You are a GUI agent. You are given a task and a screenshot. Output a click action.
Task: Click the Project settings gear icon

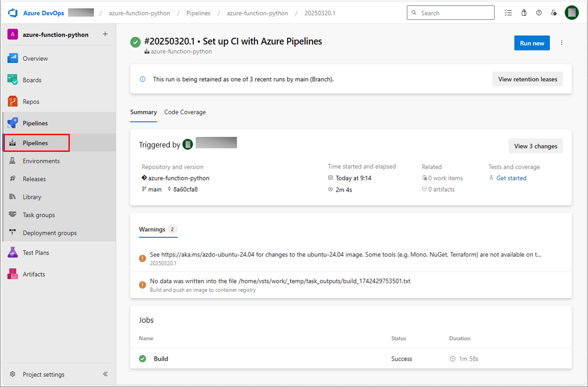pyautogui.click(x=13, y=374)
